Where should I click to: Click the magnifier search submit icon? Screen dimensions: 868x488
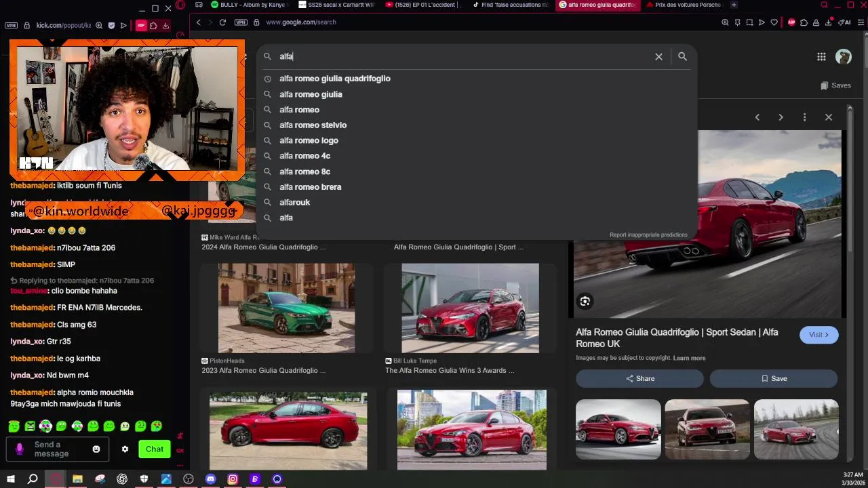pos(682,57)
